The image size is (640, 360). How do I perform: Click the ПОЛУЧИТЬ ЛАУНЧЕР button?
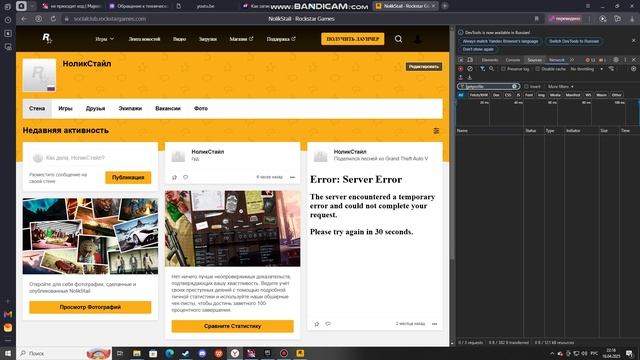(353, 39)
